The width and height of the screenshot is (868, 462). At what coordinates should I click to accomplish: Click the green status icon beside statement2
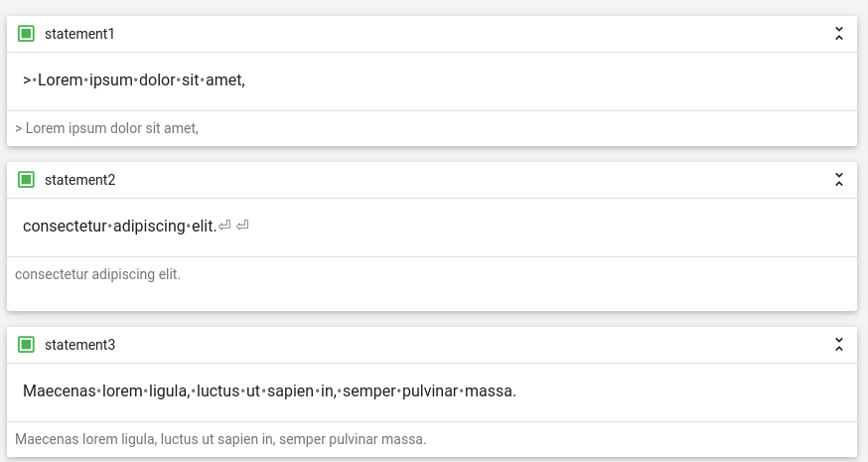pos(26,180)
